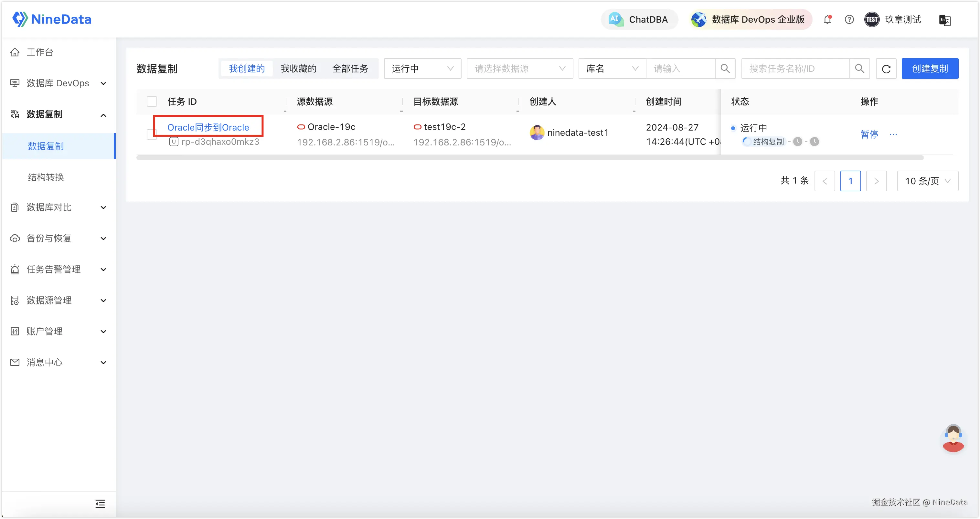This screenshot has width=980, height=519.
Task: Open the 请选择数据源 dropdown
Action: coord(520,69)
